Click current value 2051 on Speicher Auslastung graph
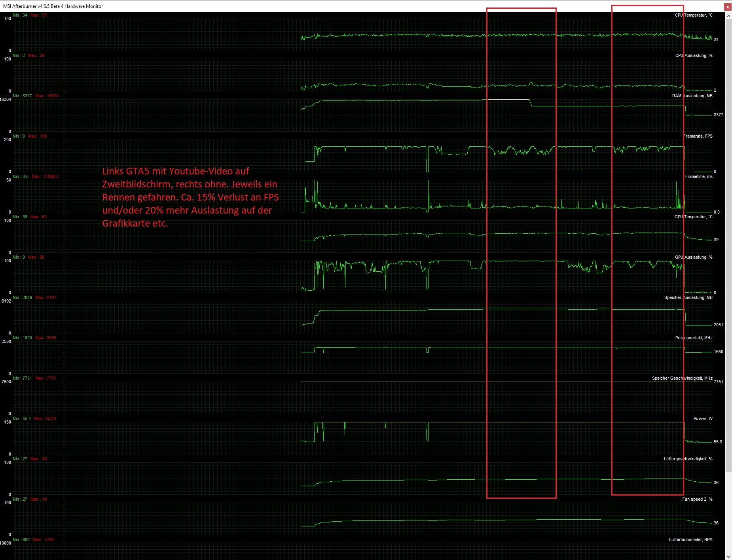Screen dimensions: 732x560 click(719, 325)
